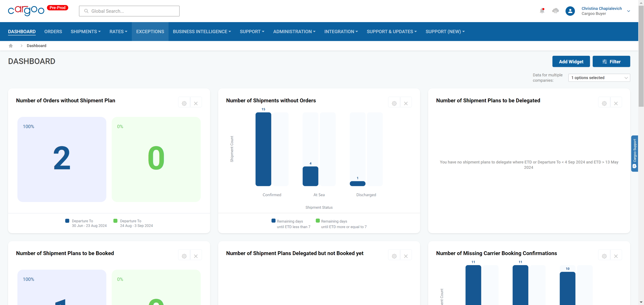
Task: Open gear settings of Shipment Plans to be Booked
Action: (184, 256)
